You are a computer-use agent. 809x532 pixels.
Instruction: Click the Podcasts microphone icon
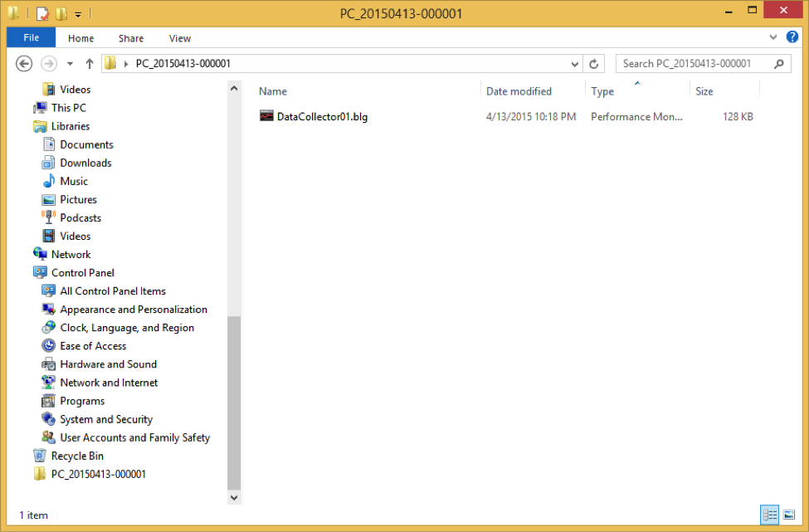[x=48, y=217]
